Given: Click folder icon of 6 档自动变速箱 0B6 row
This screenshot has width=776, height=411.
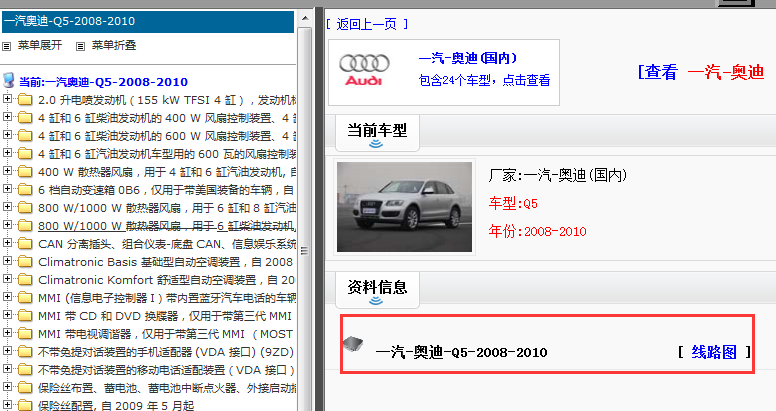Looking at the screenshot, I should click(x=25, y=190).
